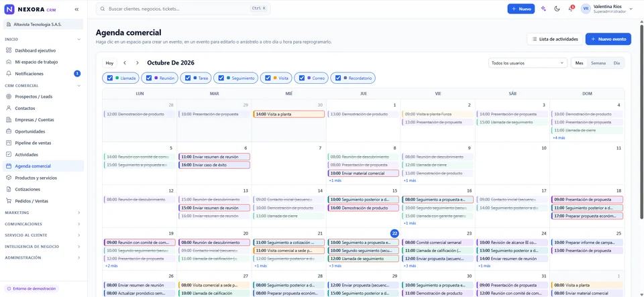
Task: Click the Contactos person icon
Action: coord(9,109)
